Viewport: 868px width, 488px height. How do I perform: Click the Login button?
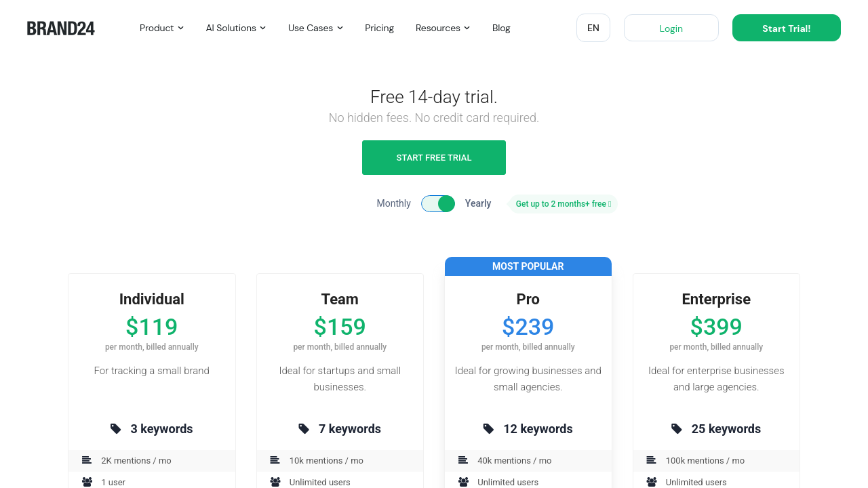[x=671, y=28]
